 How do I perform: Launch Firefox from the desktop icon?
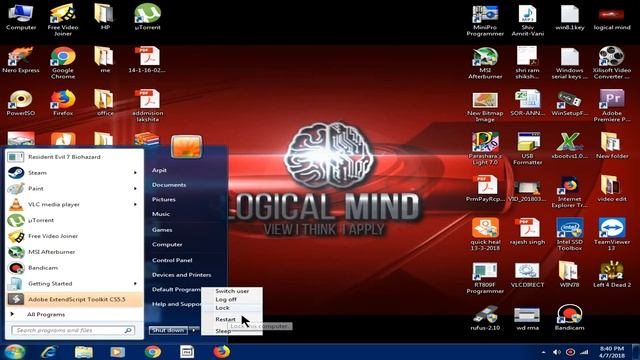(63, 103)
